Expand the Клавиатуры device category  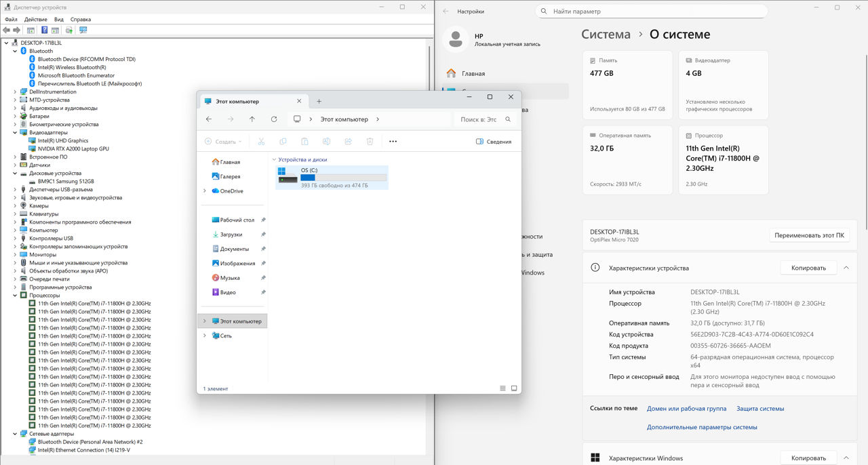click(x=15, y=214)
